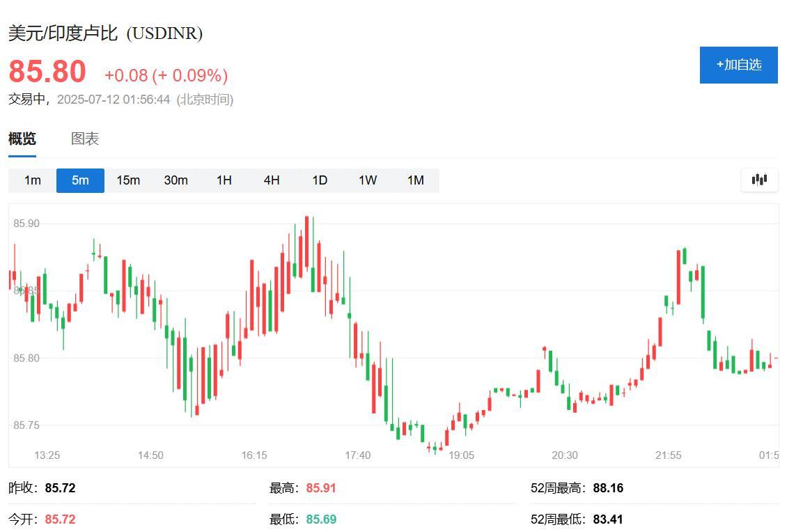Select the 15m timeframe

(x=128, y=180)
